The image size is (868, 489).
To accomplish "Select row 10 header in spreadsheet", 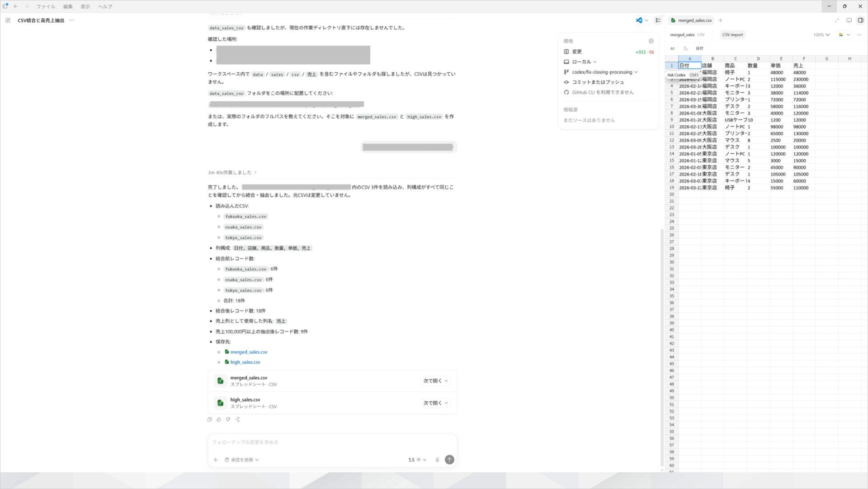I will [672, 127].
